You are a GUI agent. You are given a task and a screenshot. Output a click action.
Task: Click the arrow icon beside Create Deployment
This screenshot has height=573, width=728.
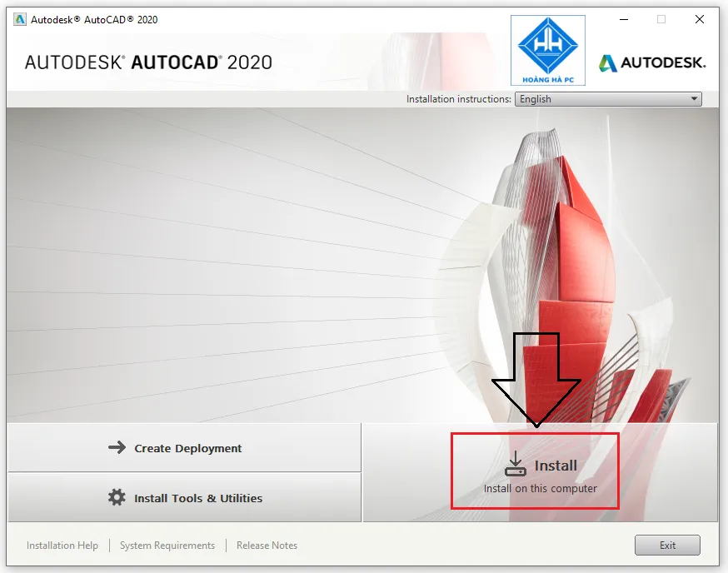click(117, 448)
